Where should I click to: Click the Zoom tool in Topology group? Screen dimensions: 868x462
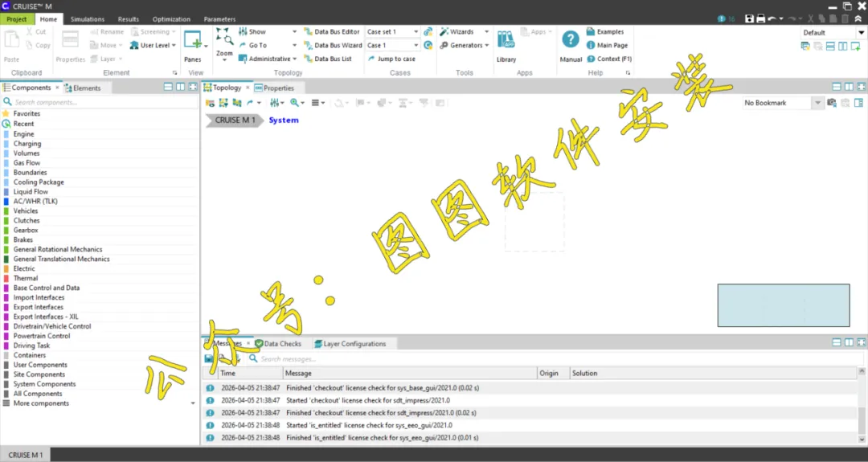[224, 44]
